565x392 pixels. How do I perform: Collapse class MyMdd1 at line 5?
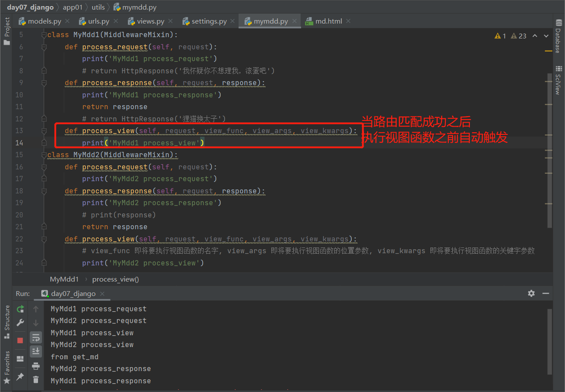[44, 35]
